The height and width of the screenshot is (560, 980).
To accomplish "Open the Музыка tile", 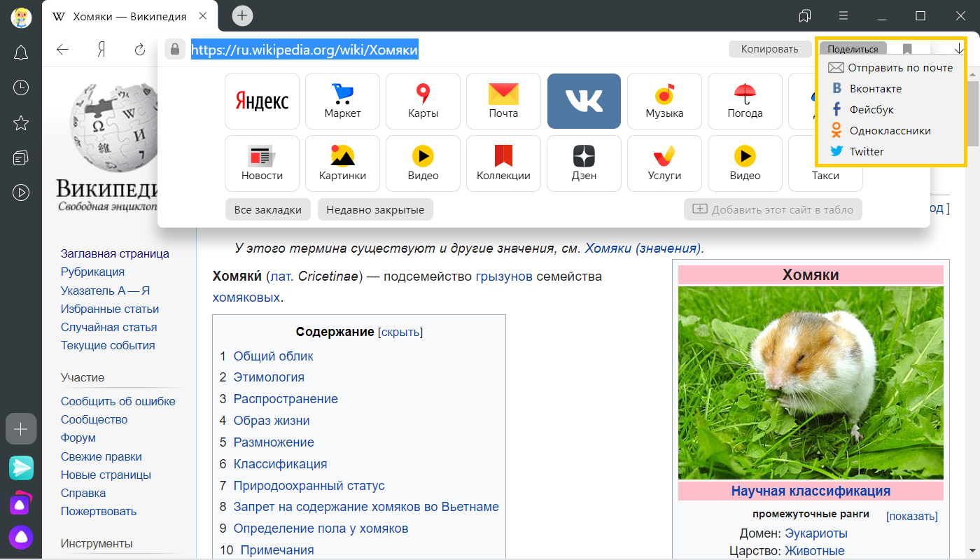I will pyautogui.click(x=664, y=101).
